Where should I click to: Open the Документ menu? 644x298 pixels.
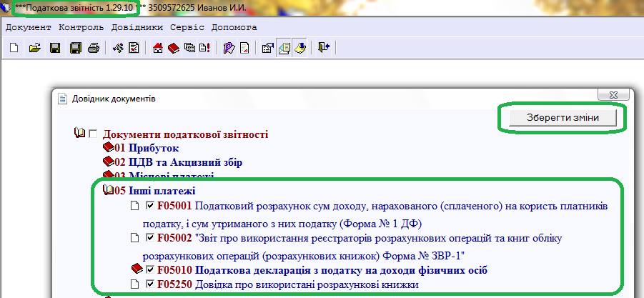click(x=29, y=27)
